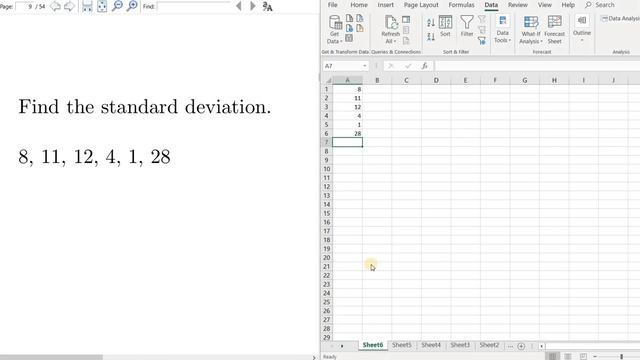Switch to the Sheet2 tab

489,345
